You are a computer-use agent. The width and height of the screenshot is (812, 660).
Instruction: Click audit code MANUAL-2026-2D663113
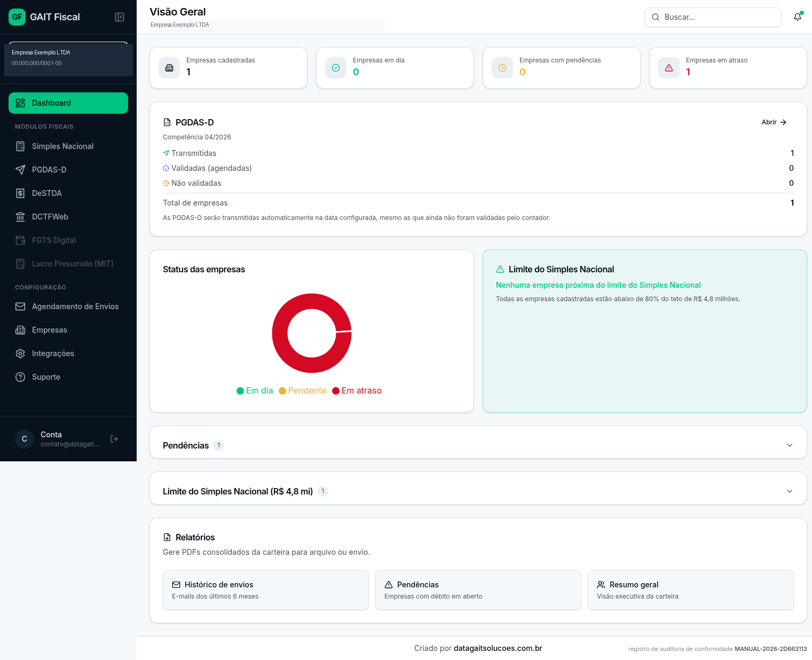pos(771,649)
